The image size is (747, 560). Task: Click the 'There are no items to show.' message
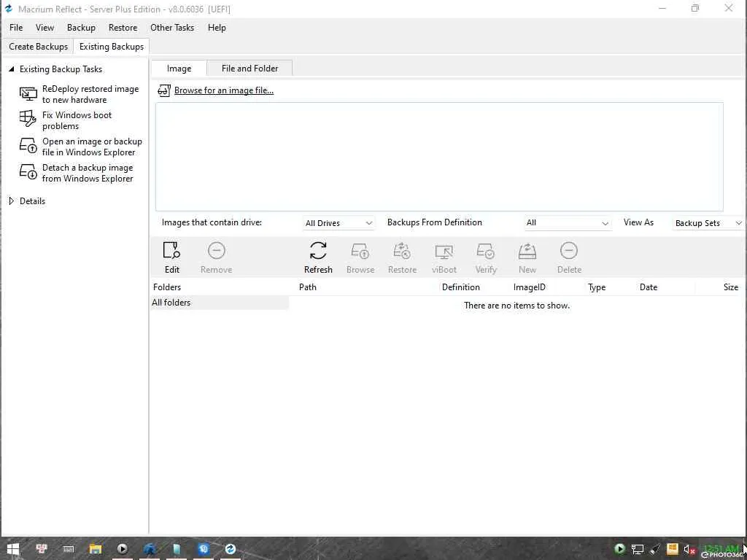(517, 306)
